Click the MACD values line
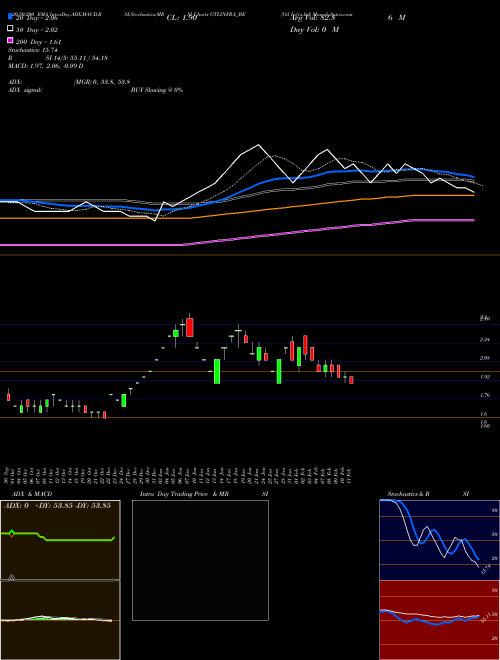The image size is (500, 660). 45,66
